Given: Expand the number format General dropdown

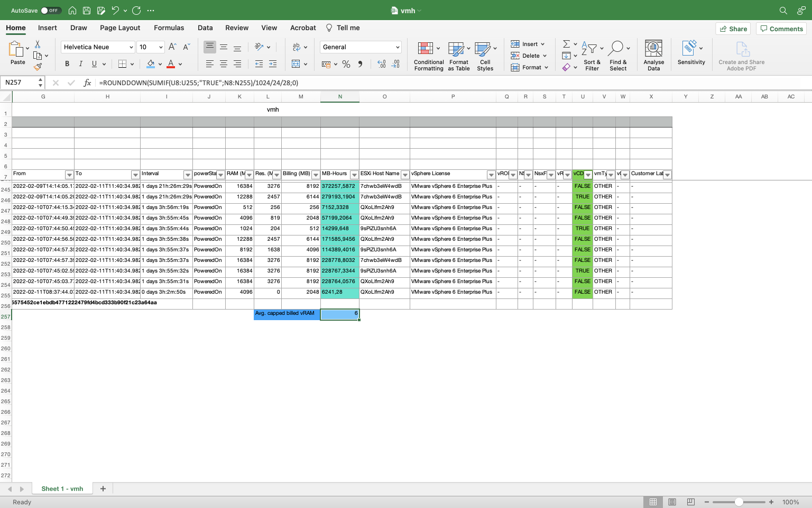Looking at the screenshot, I should (397, 47).
